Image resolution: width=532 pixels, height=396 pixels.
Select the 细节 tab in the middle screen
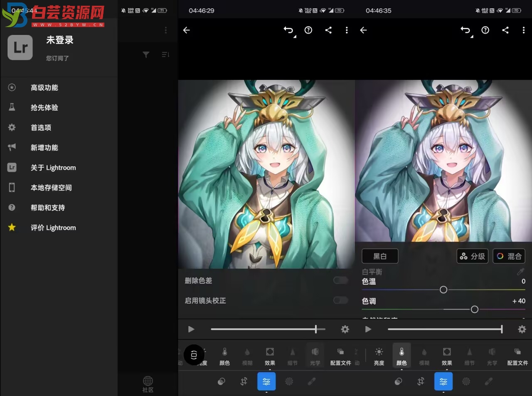coord(293,356)
